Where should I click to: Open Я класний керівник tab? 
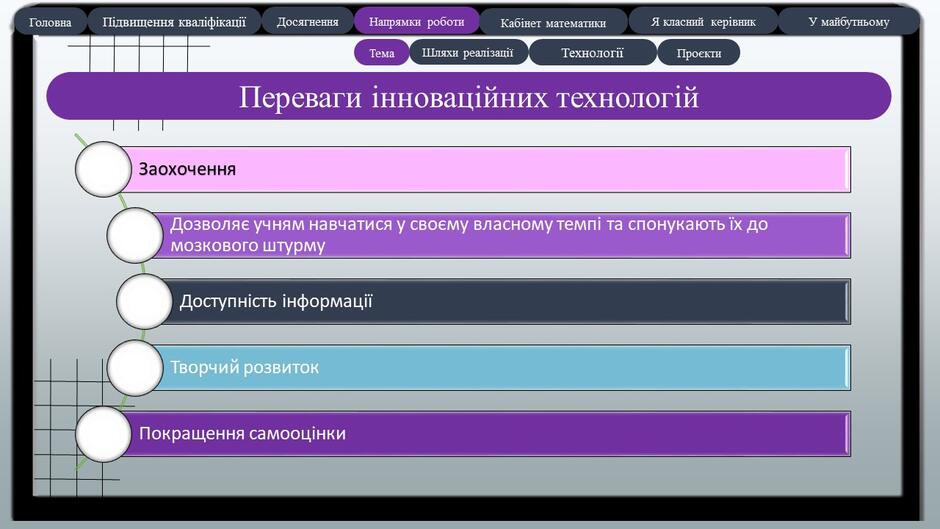[703, 22]
